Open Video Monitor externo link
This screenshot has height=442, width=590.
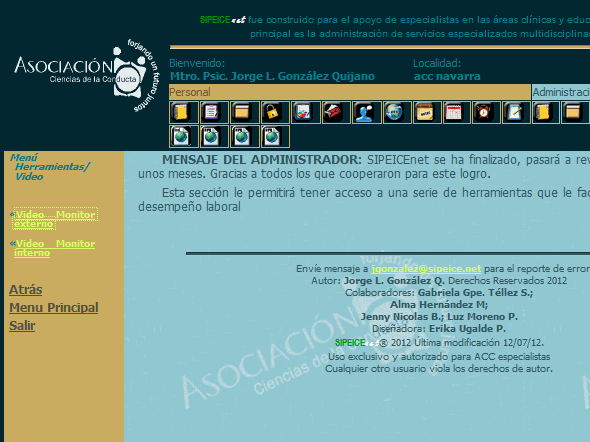coord(55,219)
